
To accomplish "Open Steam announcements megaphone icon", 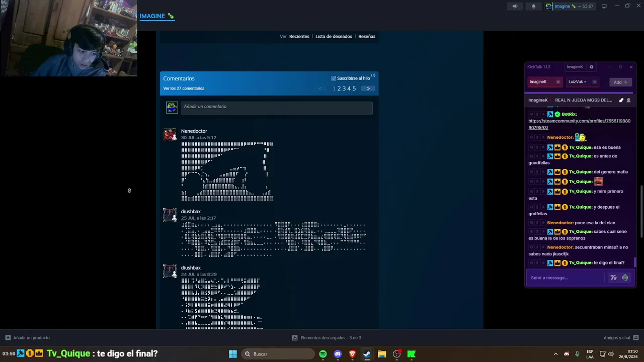I will (x=514, y=6).
